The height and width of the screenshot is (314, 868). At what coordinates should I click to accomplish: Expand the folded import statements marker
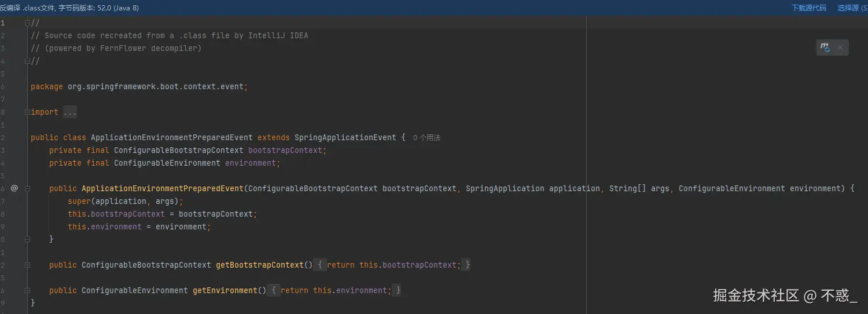click(x=27, y=112)
